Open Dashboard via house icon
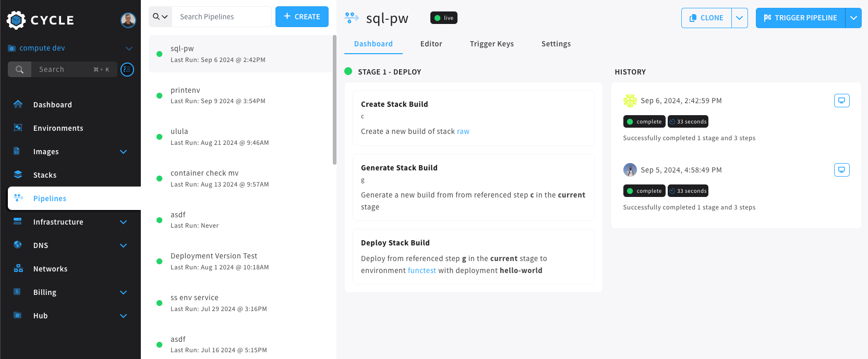 18,104
